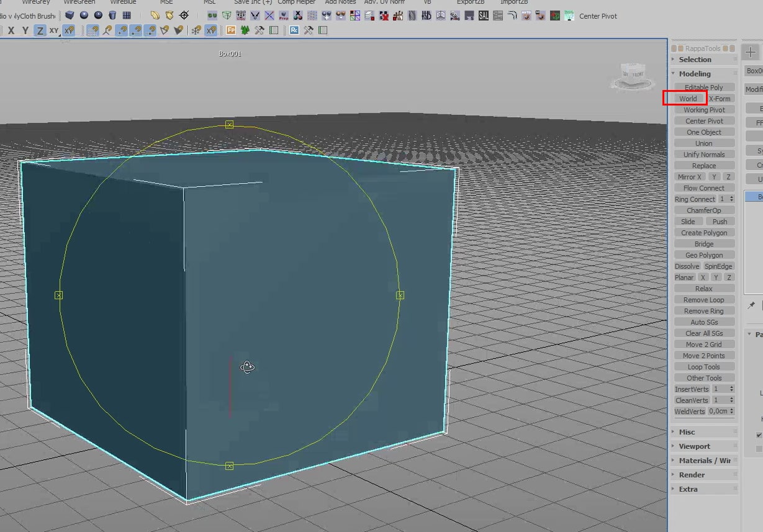The height and width of the screenshot is (532, 763).
Task: Click the Auto SGs button
Action: coord(704,322)
